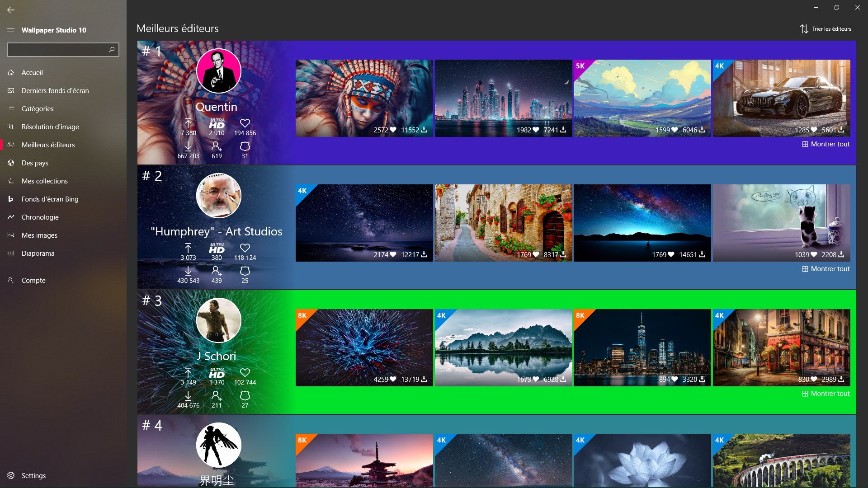The image size is (868, 488).
Task: Click Humphrey's Ultra HD count icon
Action: 217,248
